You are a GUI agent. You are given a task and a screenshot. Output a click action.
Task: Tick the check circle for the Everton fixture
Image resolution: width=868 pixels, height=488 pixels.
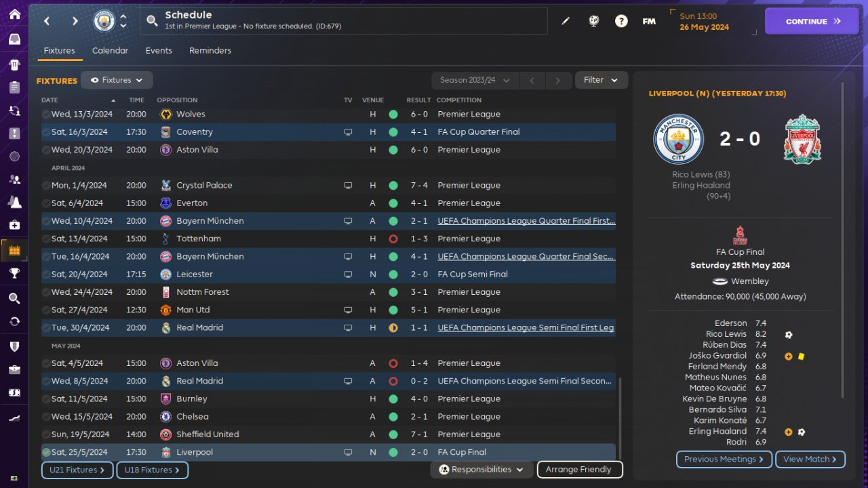tap(46, 203)
